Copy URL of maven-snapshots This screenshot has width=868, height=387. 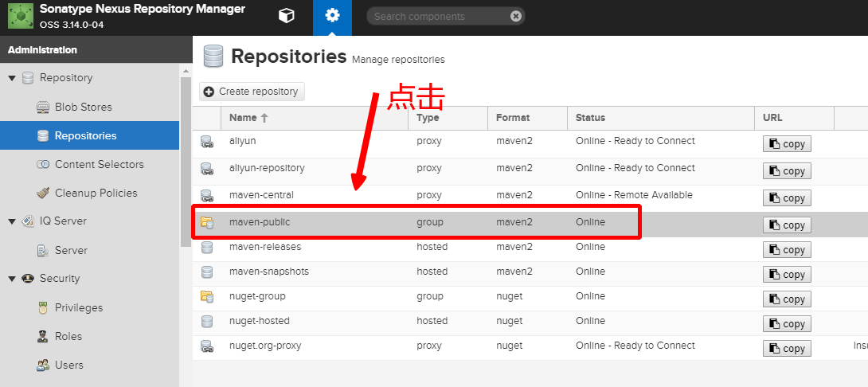(788, 275)
